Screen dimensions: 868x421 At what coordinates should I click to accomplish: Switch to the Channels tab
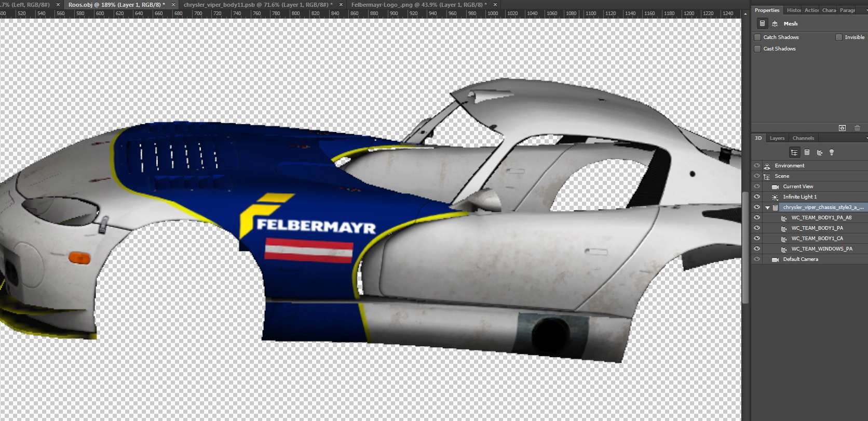click(803, 138)
